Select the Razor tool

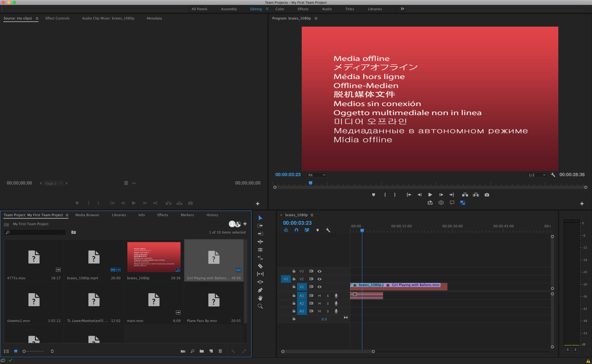(x=260, y=266)
